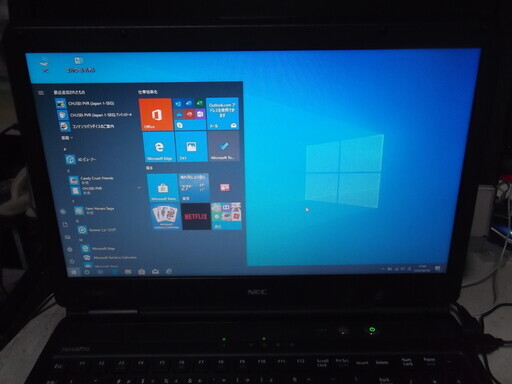Open the orange Office tile
512x384 pixels.
tap(156, 114)
